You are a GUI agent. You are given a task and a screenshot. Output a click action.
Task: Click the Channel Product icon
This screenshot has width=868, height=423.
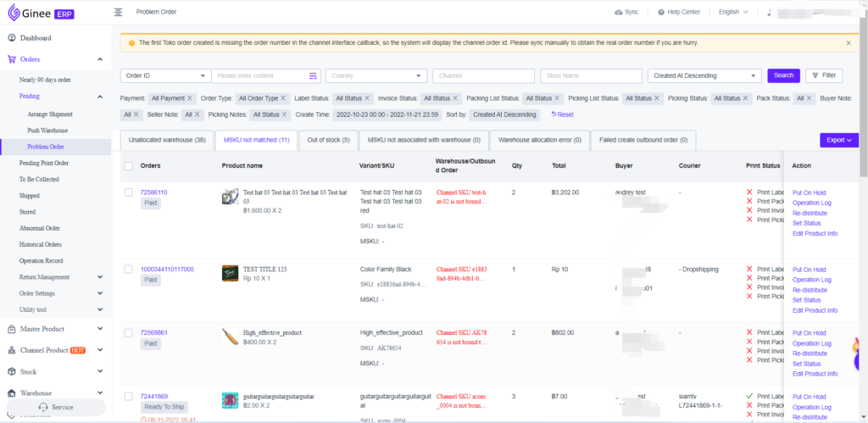click(x=12, y=350)
